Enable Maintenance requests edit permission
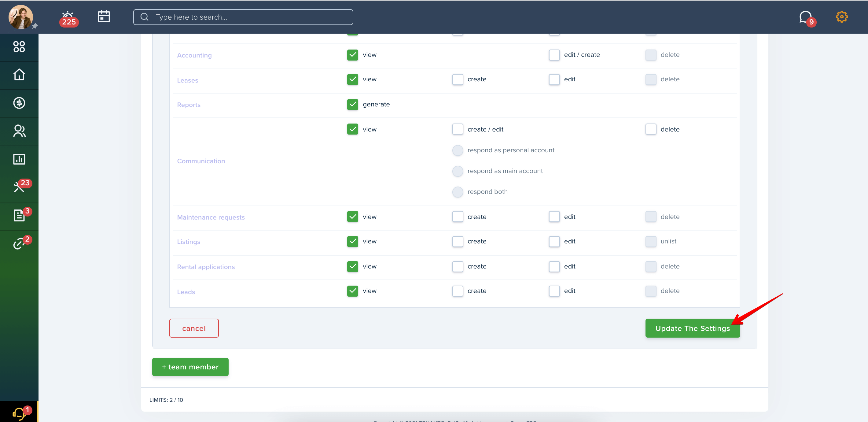 click(554, 217)
